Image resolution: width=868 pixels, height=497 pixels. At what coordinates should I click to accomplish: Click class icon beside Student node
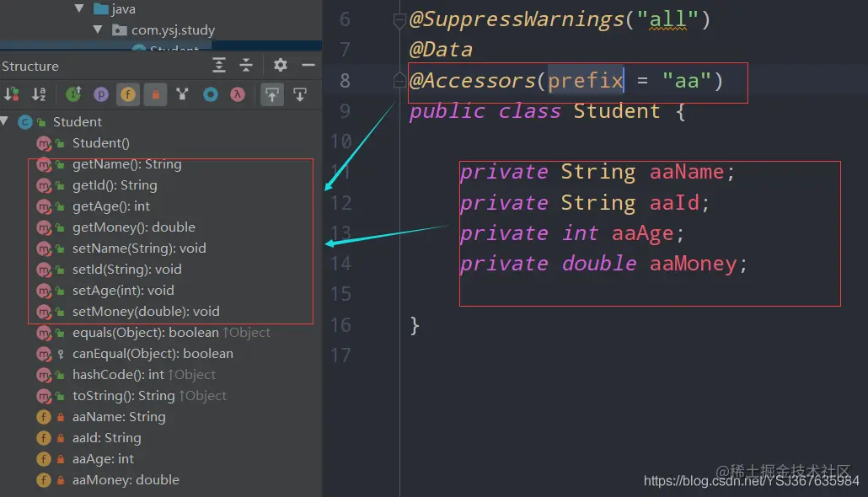coord(25,122)
